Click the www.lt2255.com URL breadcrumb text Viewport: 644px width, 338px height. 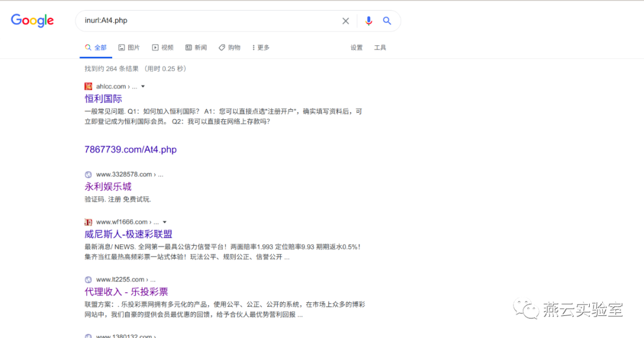pyautogui.click(x=126, y=280)
